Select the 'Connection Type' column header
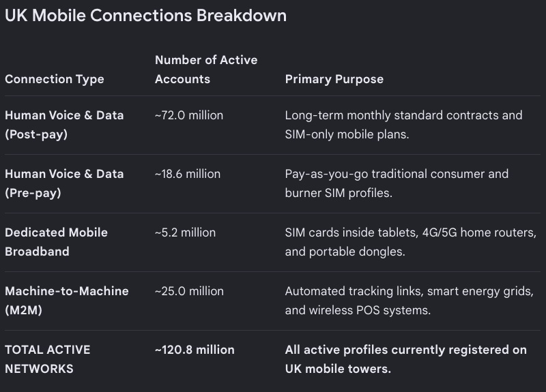This screenshot has width=546, height=392. [x=55, y=79]
